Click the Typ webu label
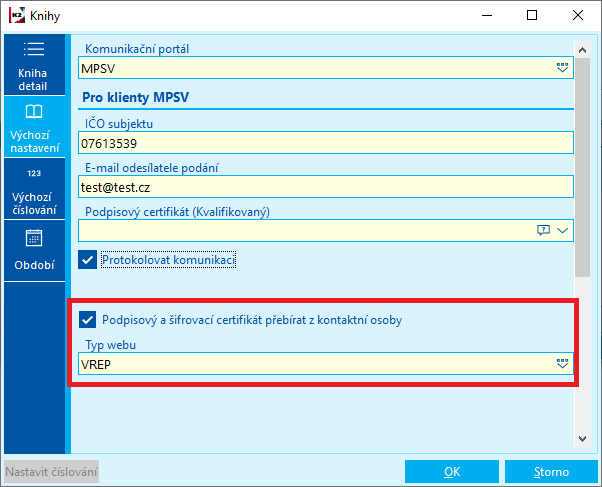Viewport: 602px width, 487px height. tap(111, 345)
